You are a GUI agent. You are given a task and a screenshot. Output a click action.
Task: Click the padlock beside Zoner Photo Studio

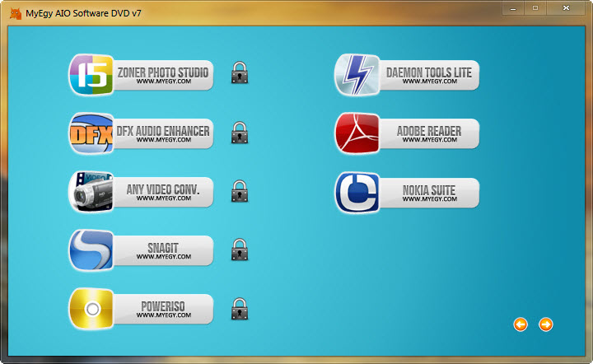(x=240, y=72)
